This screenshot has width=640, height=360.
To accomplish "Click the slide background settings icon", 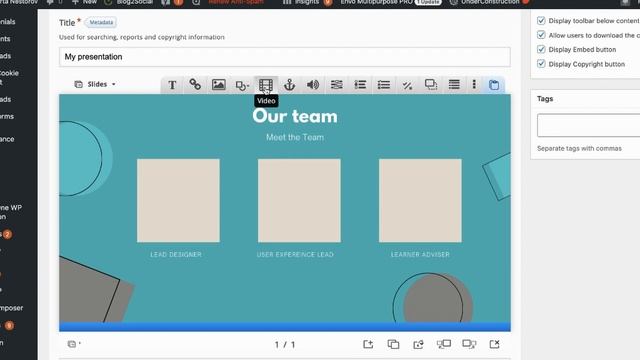I will (x=418, y=344).
